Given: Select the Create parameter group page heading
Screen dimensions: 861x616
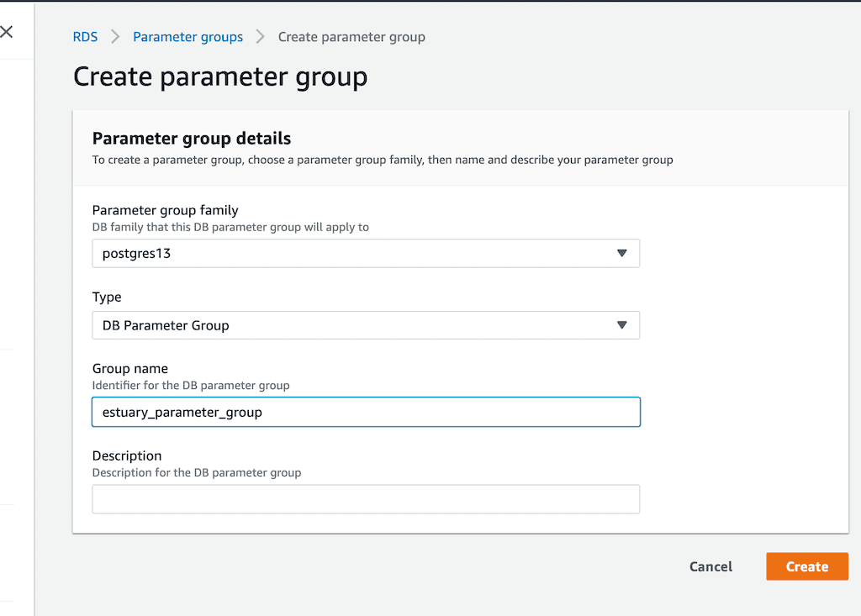Looking at the screenshot, I should [220, 76].
